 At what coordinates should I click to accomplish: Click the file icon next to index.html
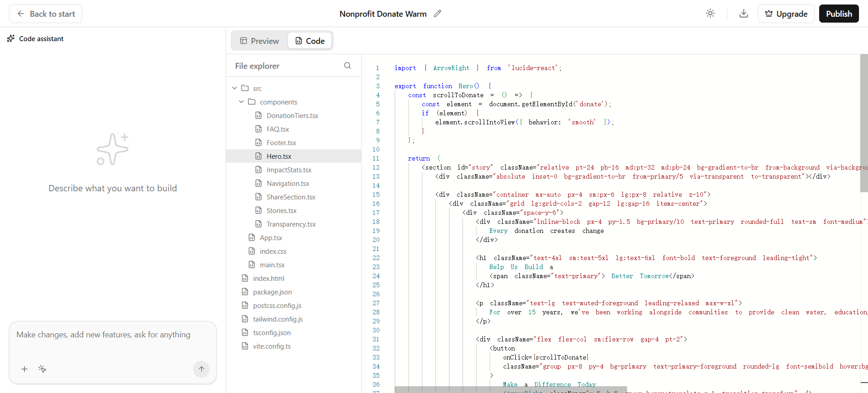[x=245, y=278]
